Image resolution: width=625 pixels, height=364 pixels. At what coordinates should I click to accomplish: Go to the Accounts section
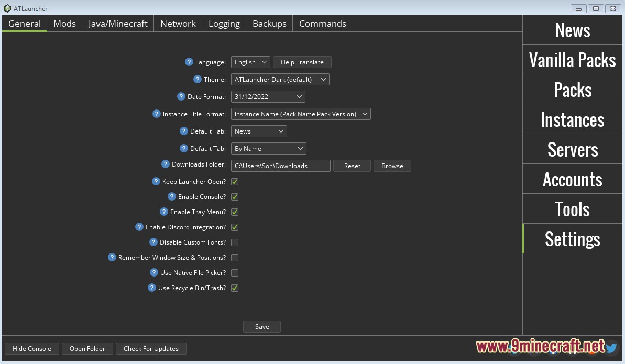573,179
